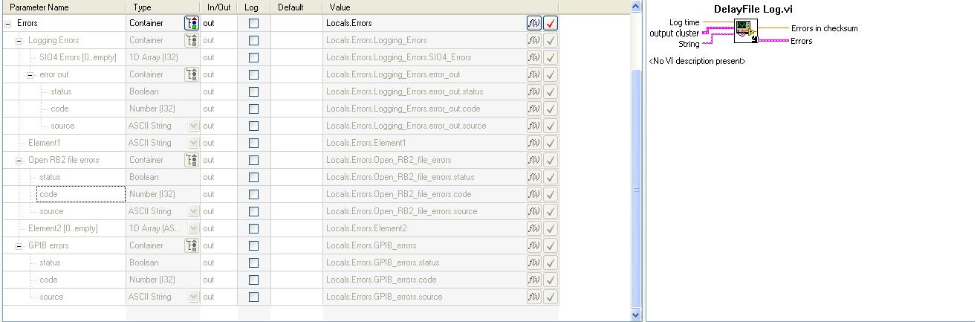
Task: Click f(x) icon for Errors.Element2 value
Action: click(533, 228)
